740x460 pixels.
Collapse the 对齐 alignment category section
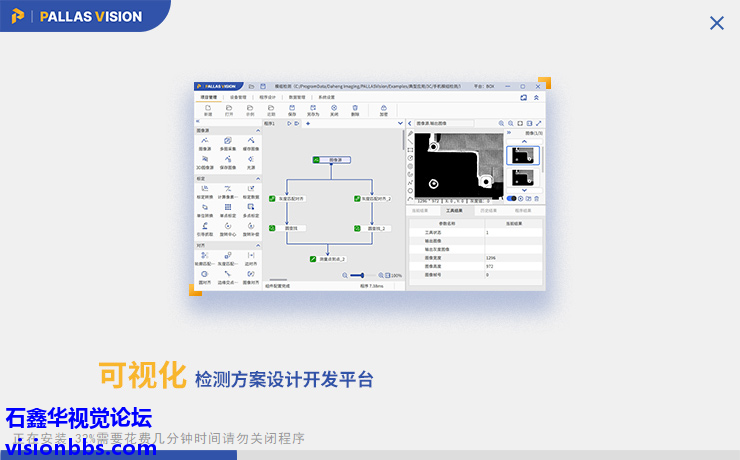[257, 244]
